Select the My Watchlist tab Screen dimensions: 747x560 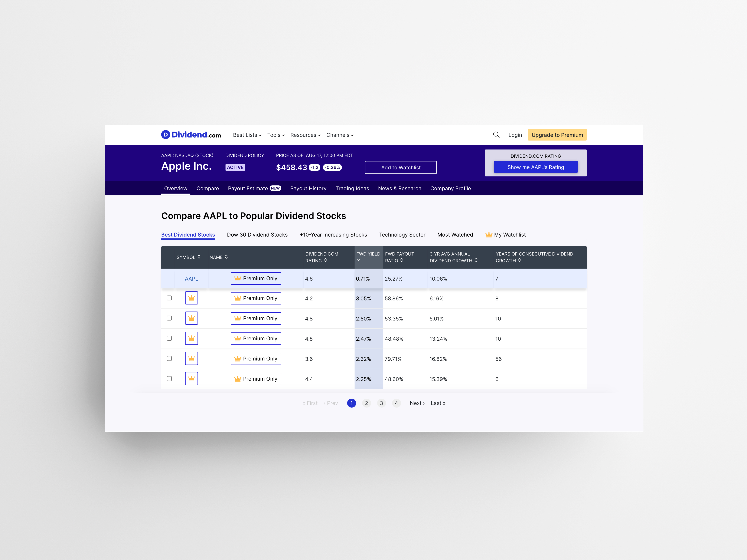(x=506, y=235)
